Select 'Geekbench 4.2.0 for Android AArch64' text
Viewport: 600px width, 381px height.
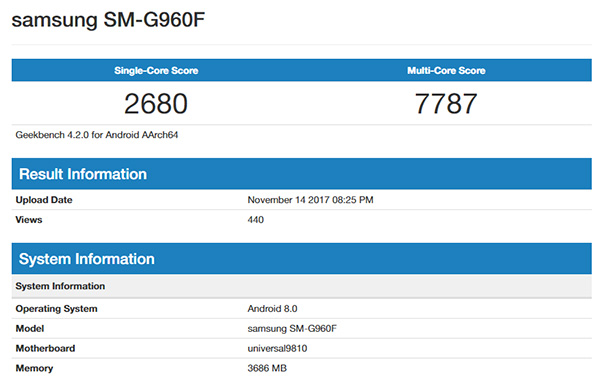pos(97,135)
